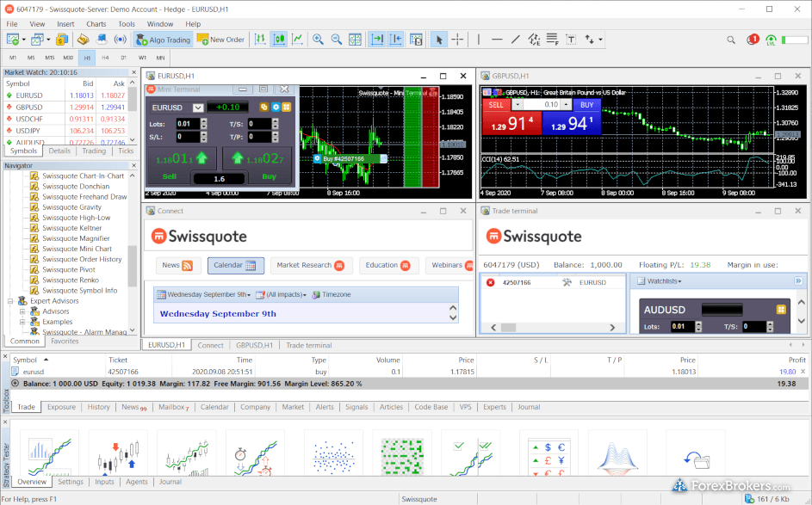Select the Fibonacci retracement tool
This screenshot has width=812, height=505.
pos(553,40)
